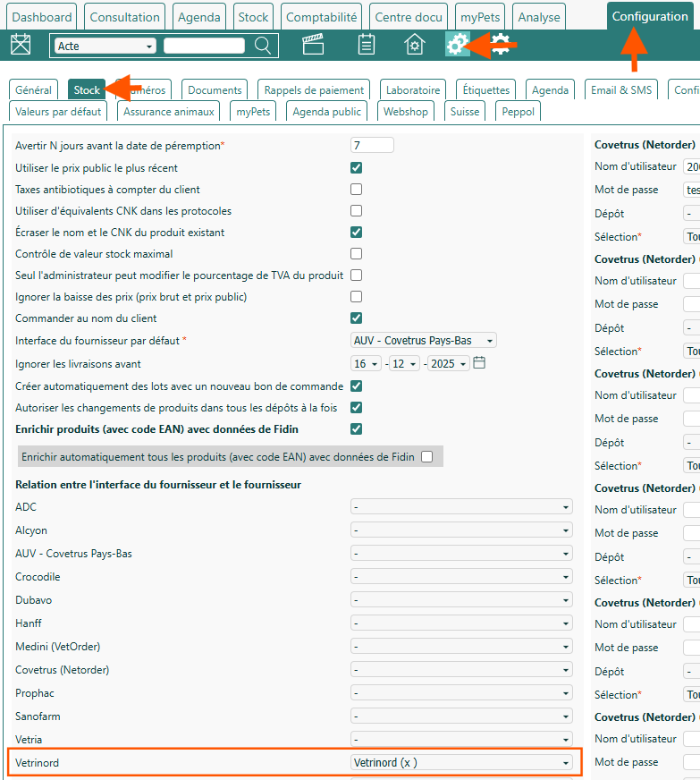
Task: Open the Email & SMS sub-tab
Action: (x=621, y=90)
